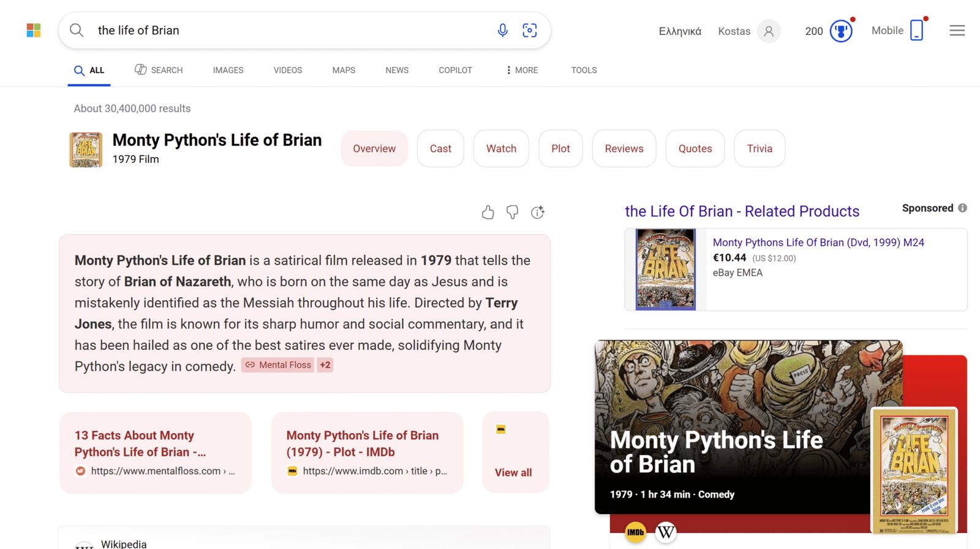The width and height of the screenshot is (980, 549).
Task: Switch to the IMAGES tab
Action: click(228, 70)
